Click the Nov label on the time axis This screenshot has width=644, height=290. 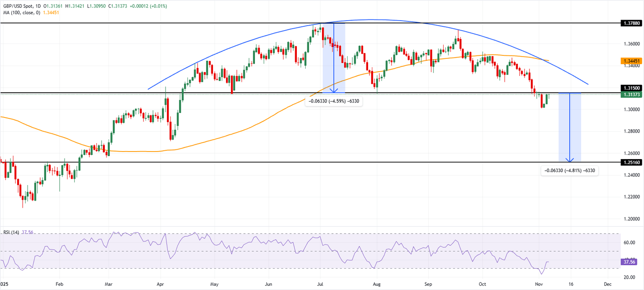[539, 284]
